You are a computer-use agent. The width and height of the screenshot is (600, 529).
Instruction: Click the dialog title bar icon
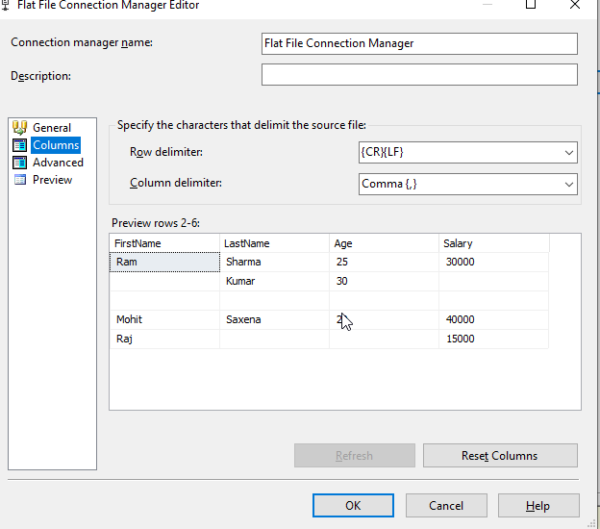pos(6,5)
